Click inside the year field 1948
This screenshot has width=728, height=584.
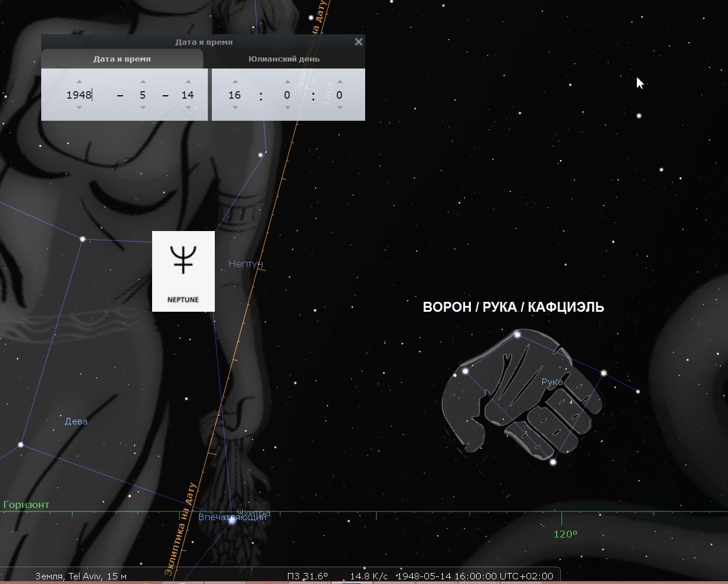pos(79,95)
